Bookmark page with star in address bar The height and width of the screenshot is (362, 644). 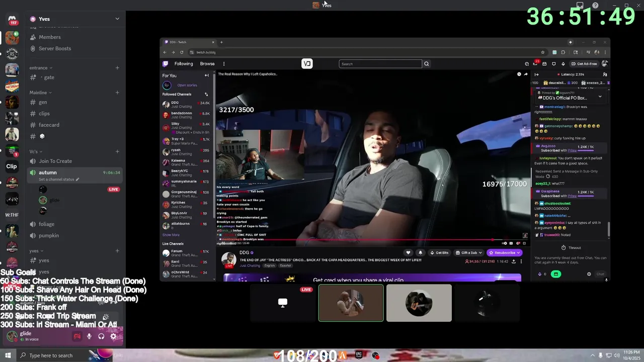coord(543,52)
